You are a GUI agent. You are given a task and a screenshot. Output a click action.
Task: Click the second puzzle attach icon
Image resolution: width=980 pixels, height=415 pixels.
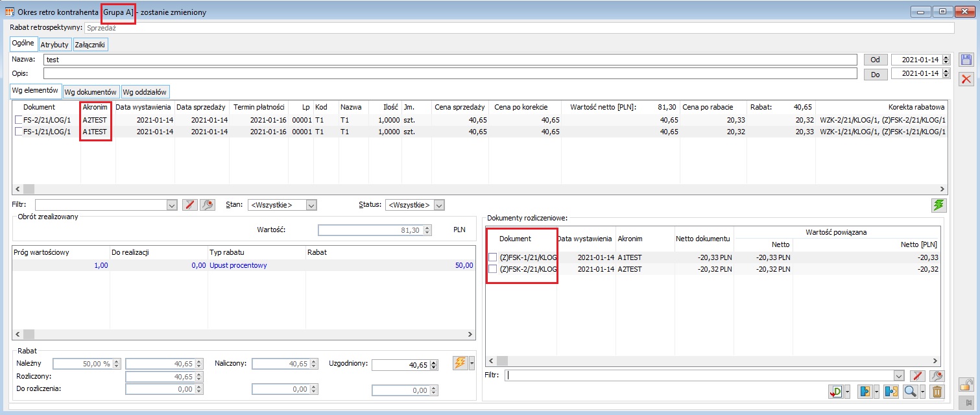pos(890,392)
